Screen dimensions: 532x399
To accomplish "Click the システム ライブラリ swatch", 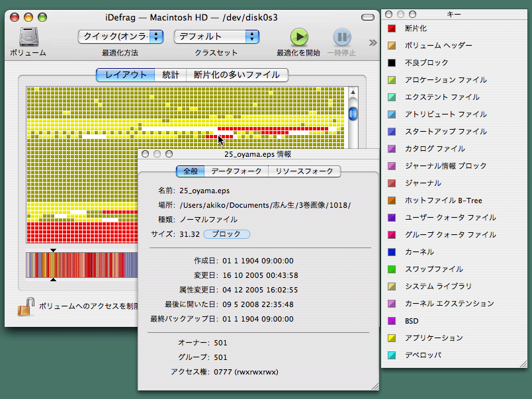I will 392,287.
